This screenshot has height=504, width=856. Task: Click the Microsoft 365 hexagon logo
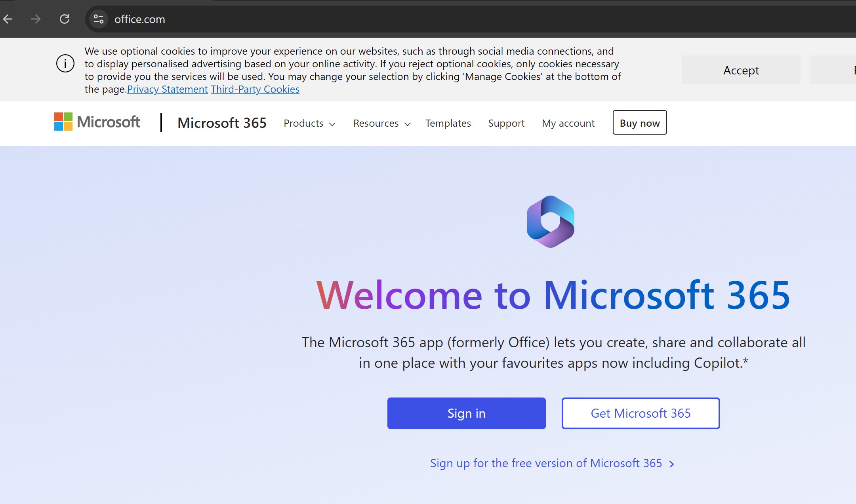(550, 222)
